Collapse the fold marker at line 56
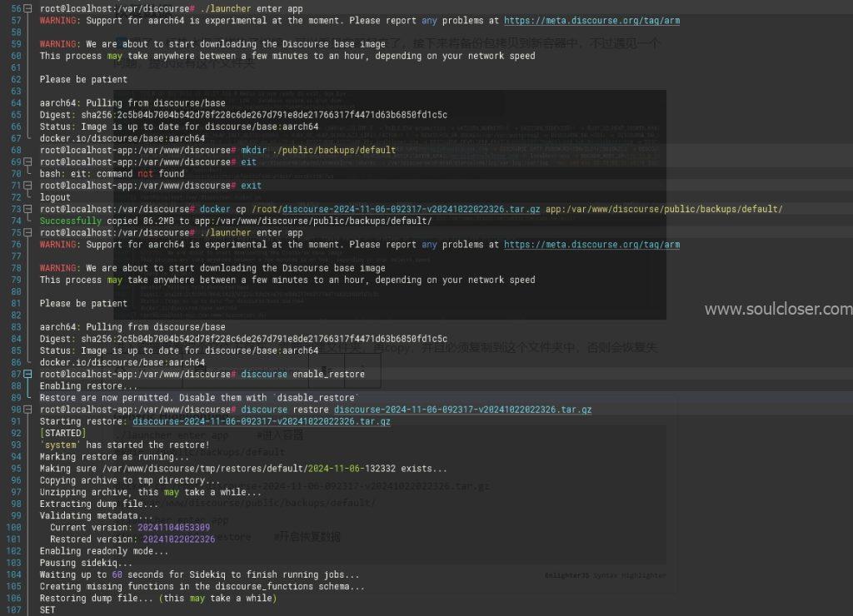 (28, 8)
